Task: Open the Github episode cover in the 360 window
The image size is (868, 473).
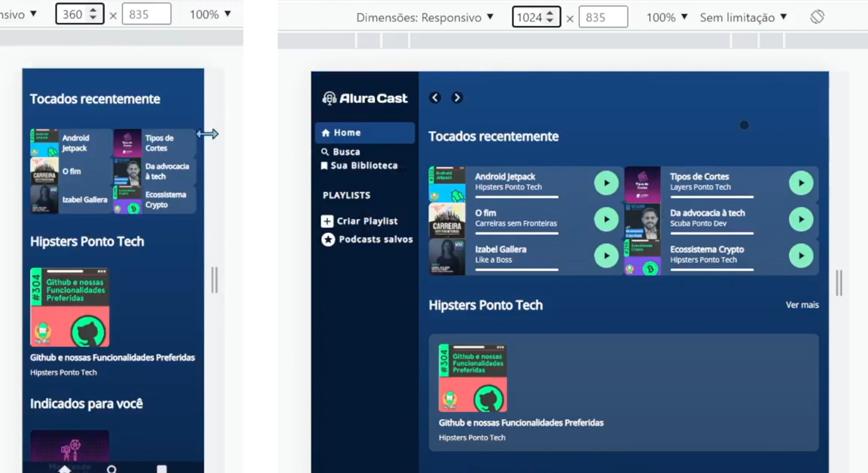Action: pos(70,307)
